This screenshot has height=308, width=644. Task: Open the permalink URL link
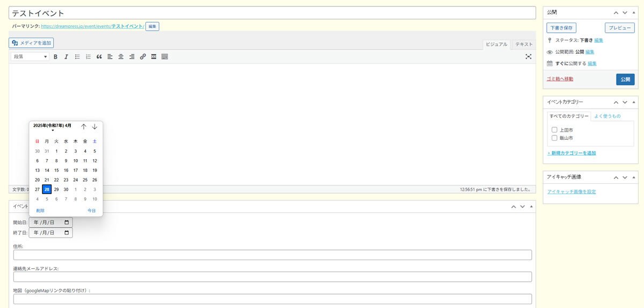pos(92,26)
